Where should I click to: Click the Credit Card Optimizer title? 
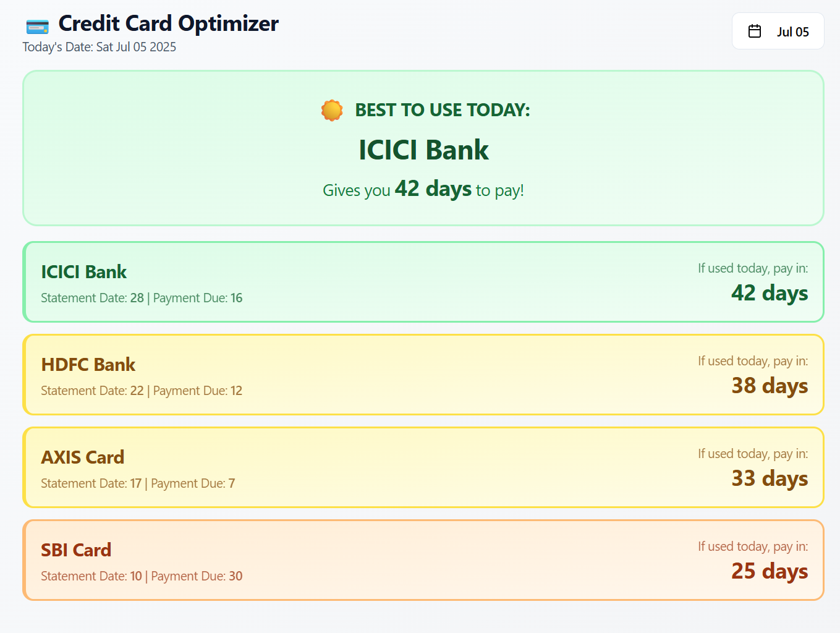pos(168,23)
